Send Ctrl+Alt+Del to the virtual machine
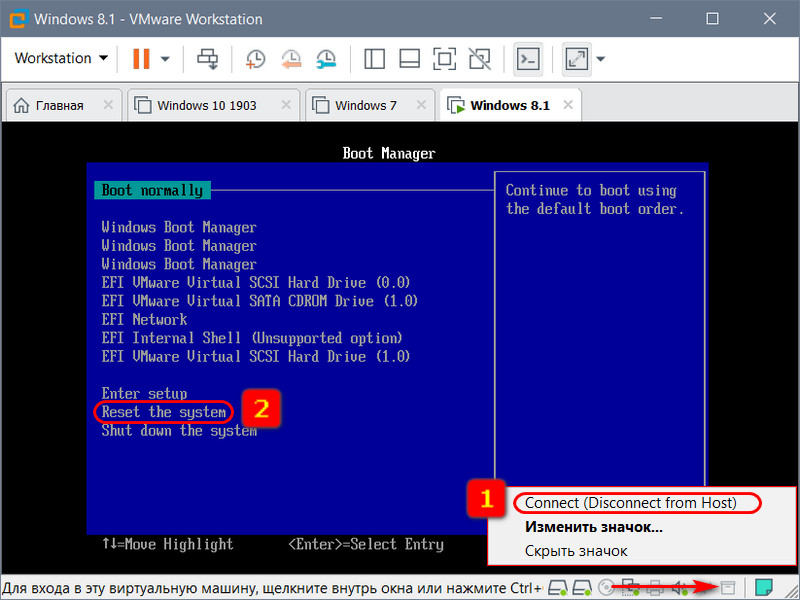 [208, 59]
